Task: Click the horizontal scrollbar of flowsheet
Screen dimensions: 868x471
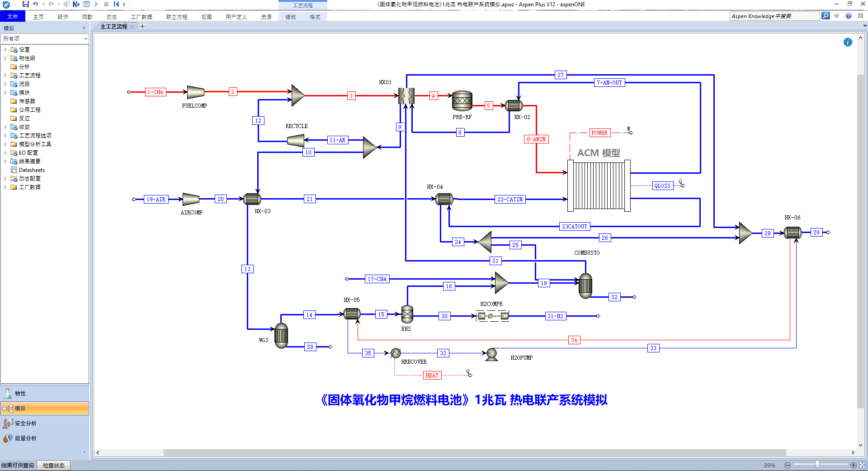Action: 475,452
